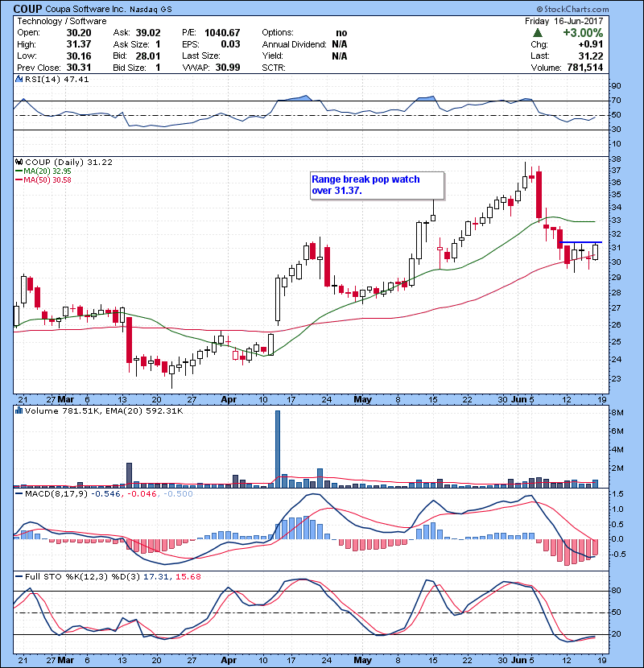Select the Prev Close value 30.31
The width and height of the screenshot is (644, 668).
[79, 68]
